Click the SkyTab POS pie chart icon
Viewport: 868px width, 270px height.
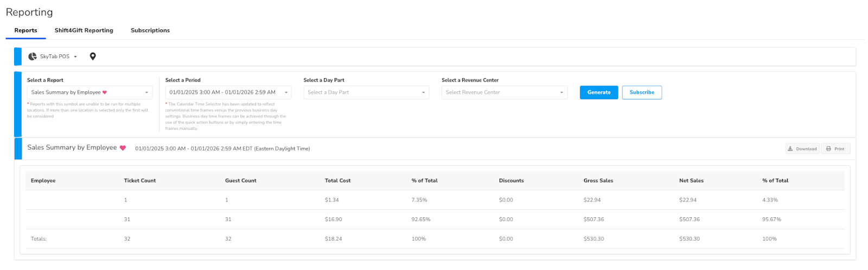[x=33, y=56]
